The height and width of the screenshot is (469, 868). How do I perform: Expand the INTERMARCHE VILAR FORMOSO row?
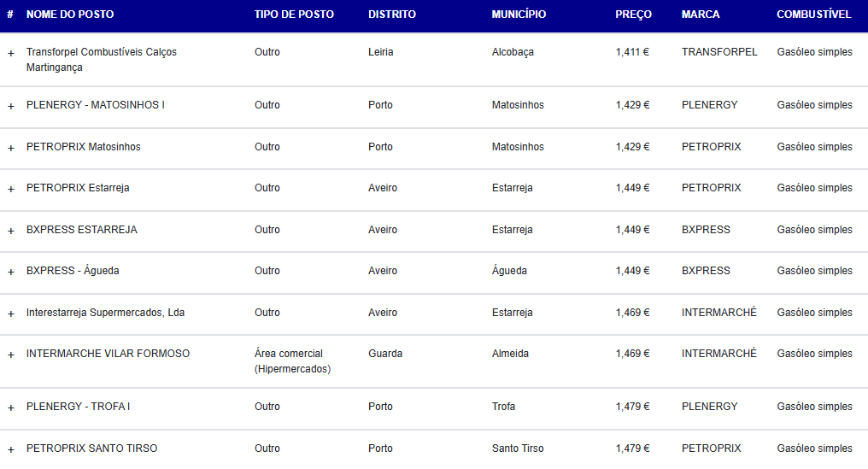coord(10,355)
